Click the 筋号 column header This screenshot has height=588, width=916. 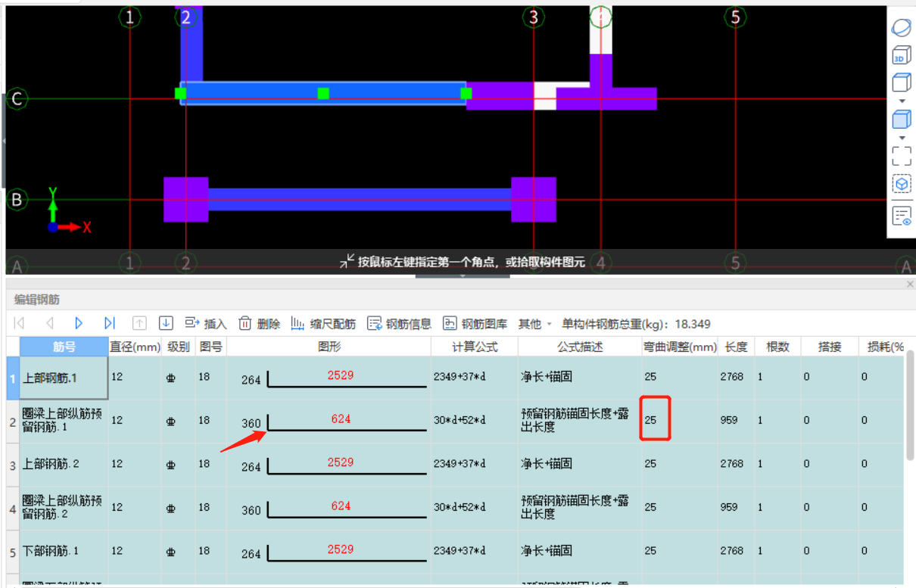pos(64,347)
